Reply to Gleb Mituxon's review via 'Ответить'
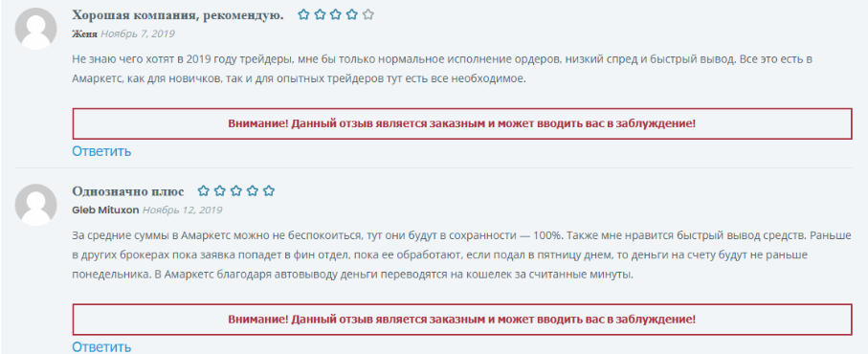 pos(101,347)
